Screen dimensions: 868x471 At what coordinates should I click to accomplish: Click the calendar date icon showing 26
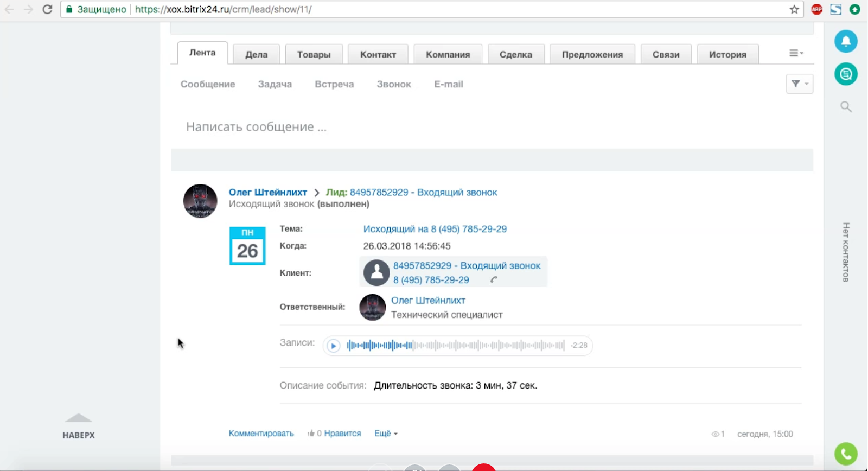[247, 246]
